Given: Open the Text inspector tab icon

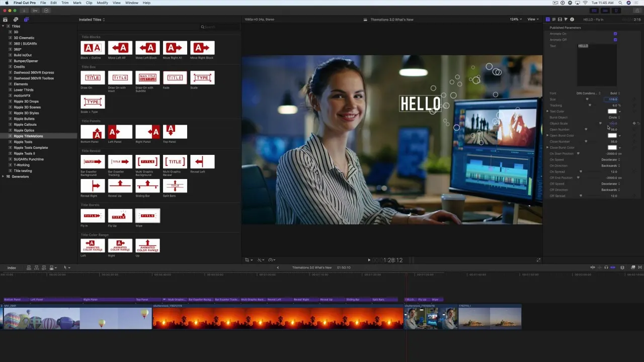Looking at the screenshot, I should click(554, 19).
